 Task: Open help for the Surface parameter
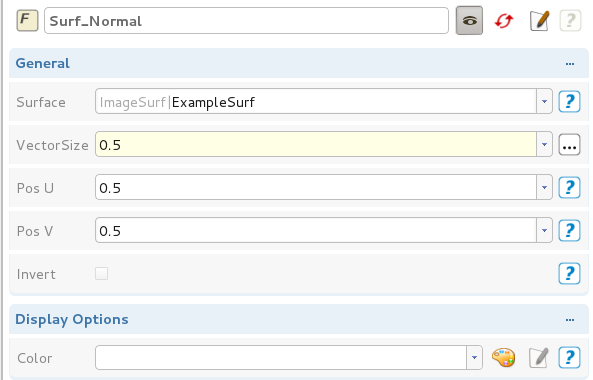pos(570,101)
